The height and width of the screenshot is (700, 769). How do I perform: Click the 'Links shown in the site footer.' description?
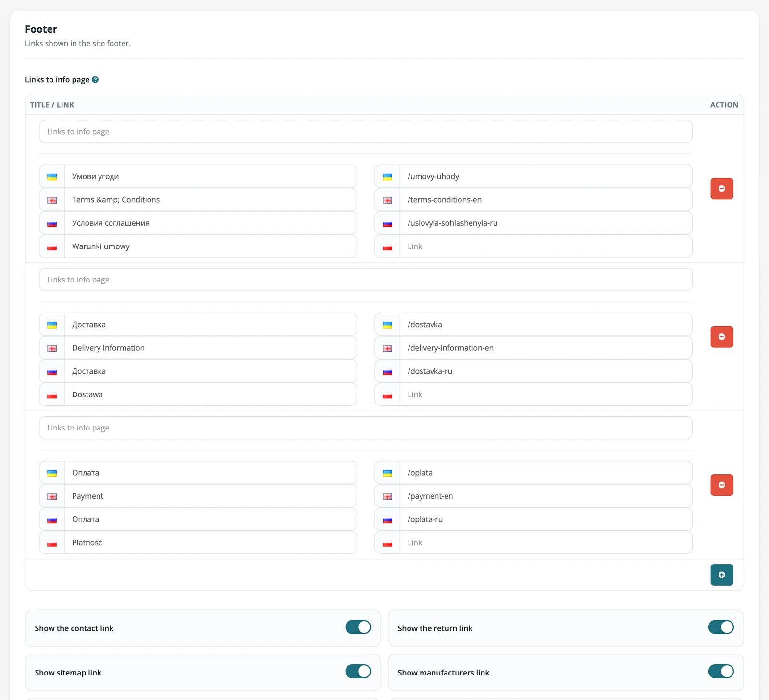tap(78, 43)
